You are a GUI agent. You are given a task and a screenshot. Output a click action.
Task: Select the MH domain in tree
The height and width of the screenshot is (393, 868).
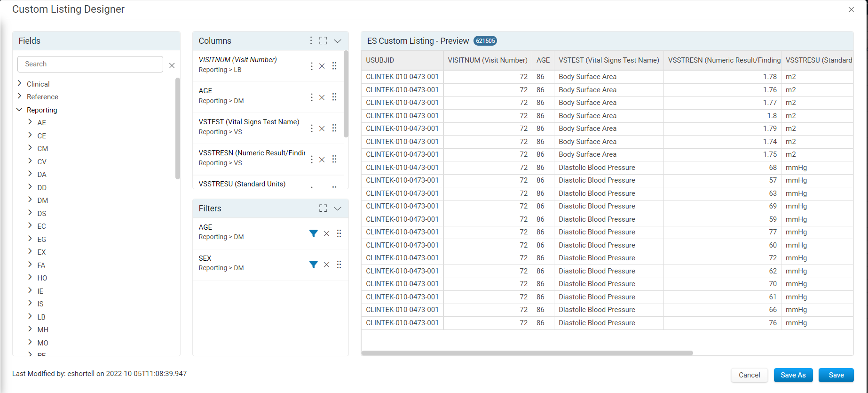(x=43, y=330)
